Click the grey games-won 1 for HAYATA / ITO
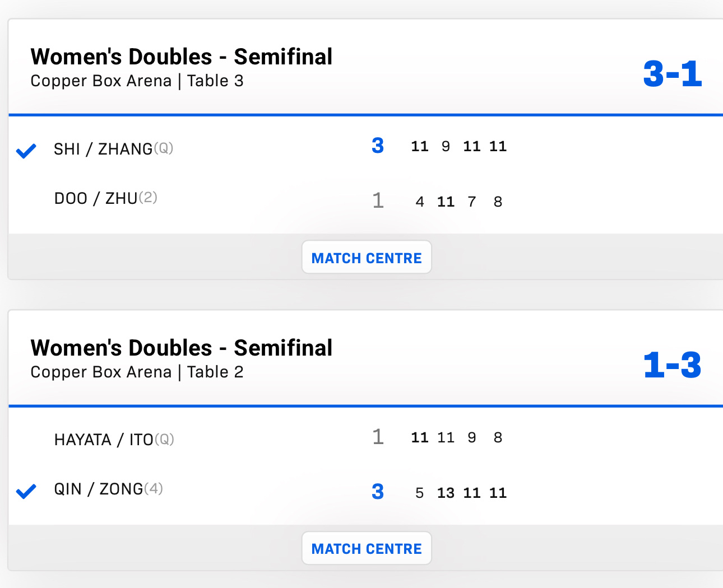The image size is (723, 588). [378, 437]
